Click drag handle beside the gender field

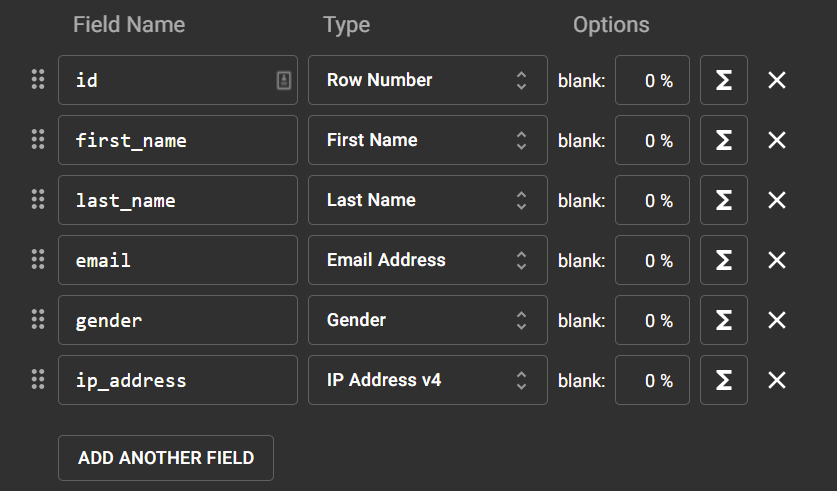(x=38, y=320)
